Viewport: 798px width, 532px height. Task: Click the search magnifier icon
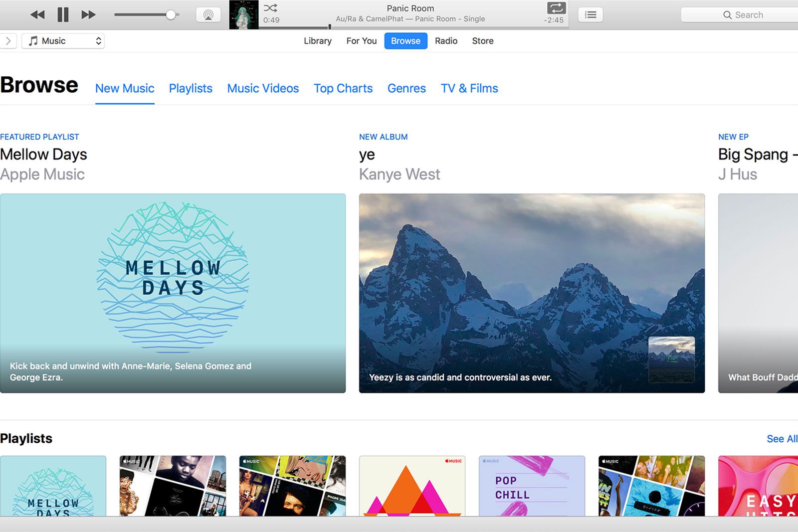coord(727,15)
